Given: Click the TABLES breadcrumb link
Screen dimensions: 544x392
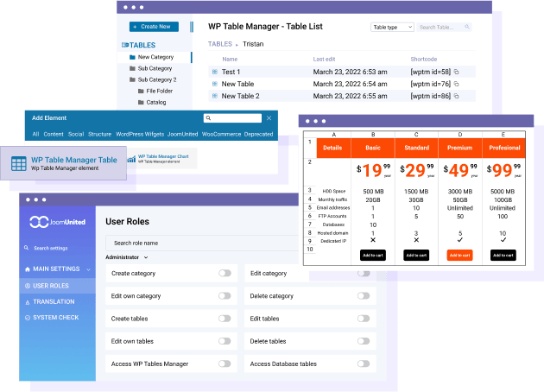Looking at the screenshot, I should pyautogui.click(x=220, y=44).
